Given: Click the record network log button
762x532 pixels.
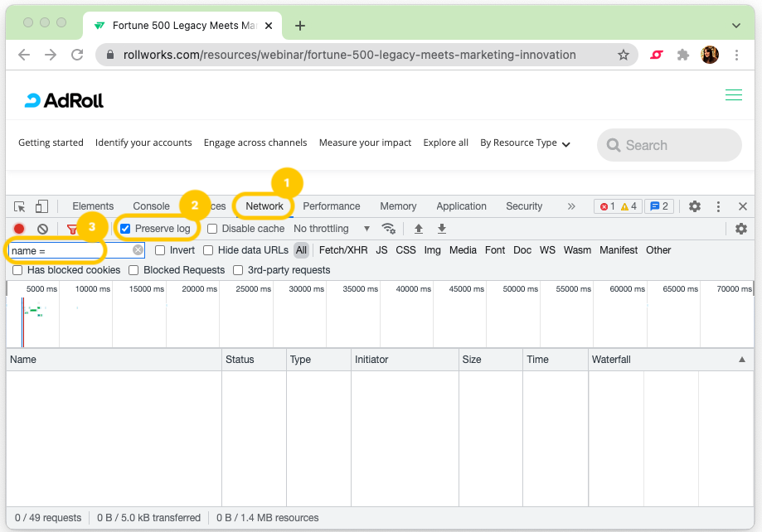Looking at the screenshot, I should 19,229.
